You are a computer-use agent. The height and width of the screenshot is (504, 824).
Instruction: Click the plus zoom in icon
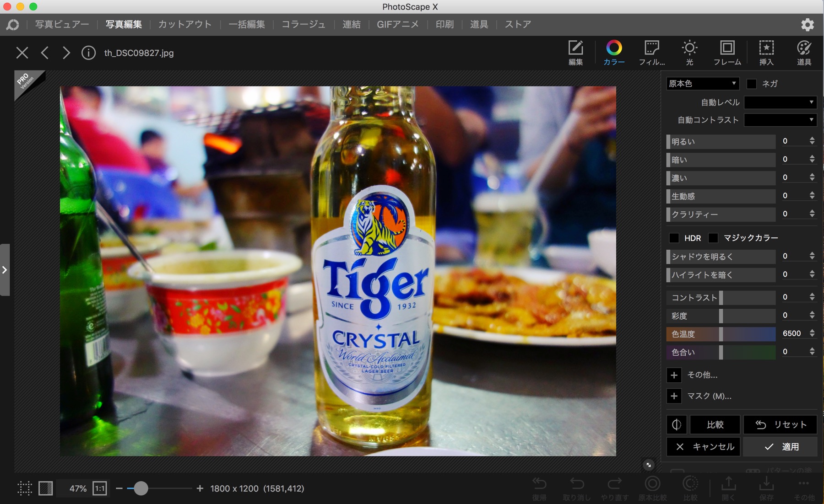tap(200, 488)
